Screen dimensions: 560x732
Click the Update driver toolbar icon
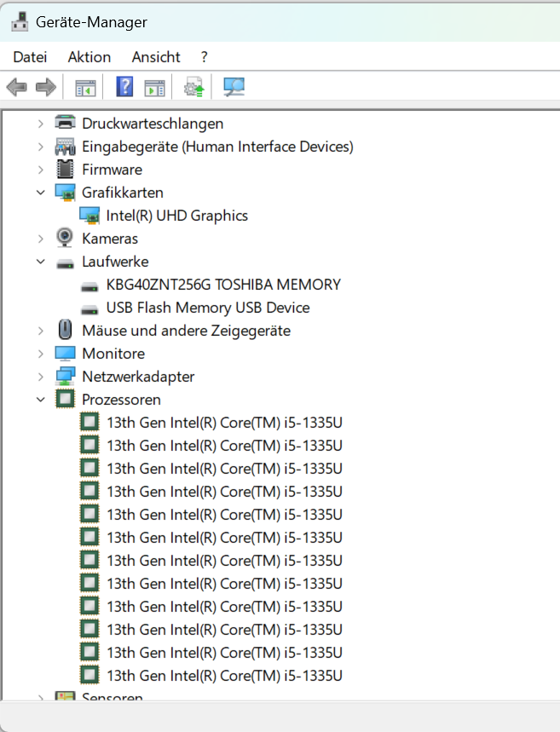coord(193,87)
